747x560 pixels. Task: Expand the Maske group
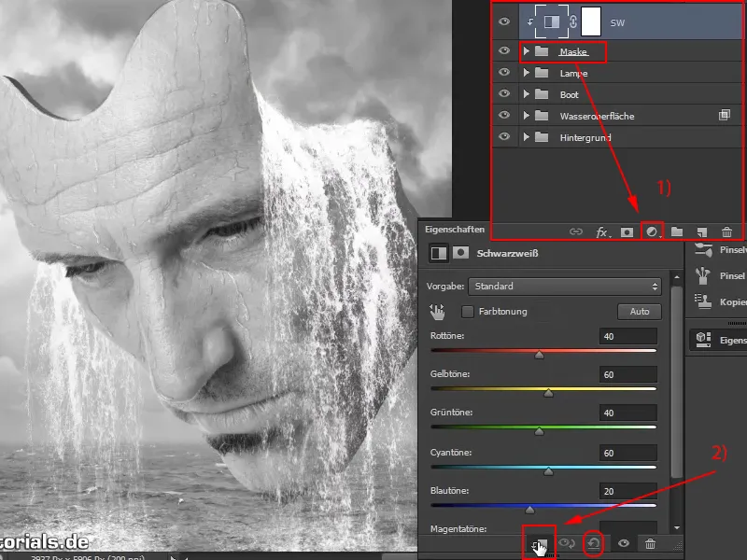click(526, 51)
